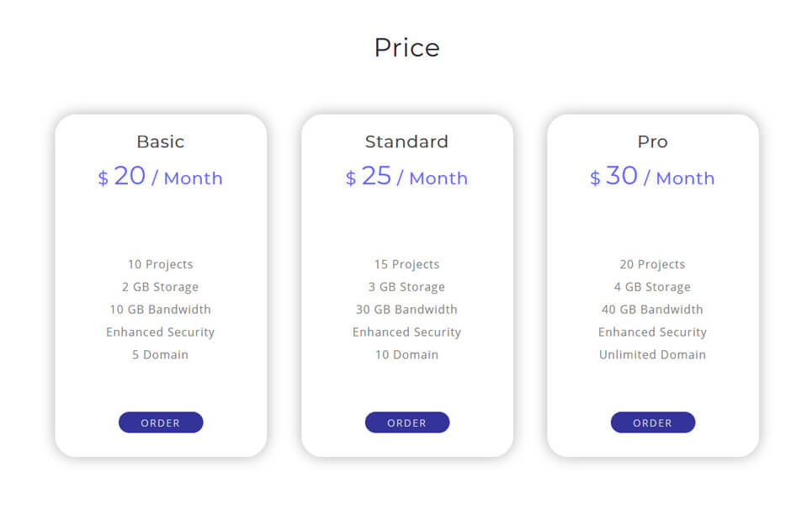Click Enhanced Security in Standard card
This screenshot has width=812, height=505.
pyautogui.click(x=407, y=332)
